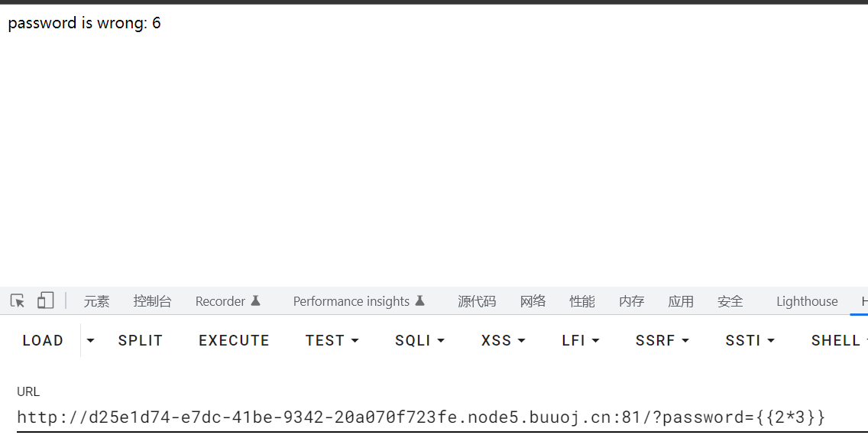Switch to the 安全 tab

(x=730, y=300)
